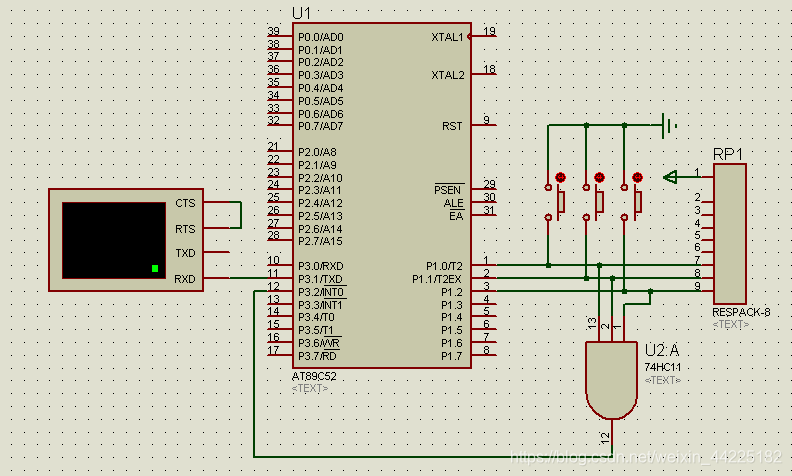Click the P1.2 pin label
The height and width of the screenshot is (476, 792).
click(452, 292)
